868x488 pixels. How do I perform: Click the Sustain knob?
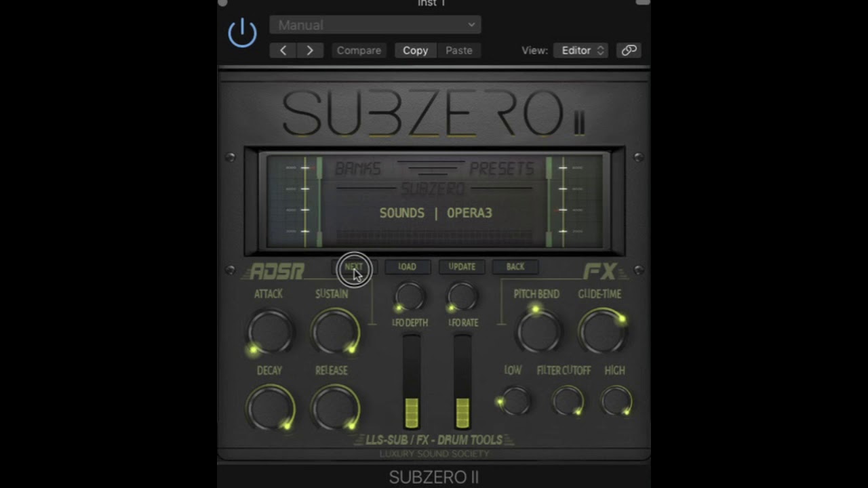[335, 331]
